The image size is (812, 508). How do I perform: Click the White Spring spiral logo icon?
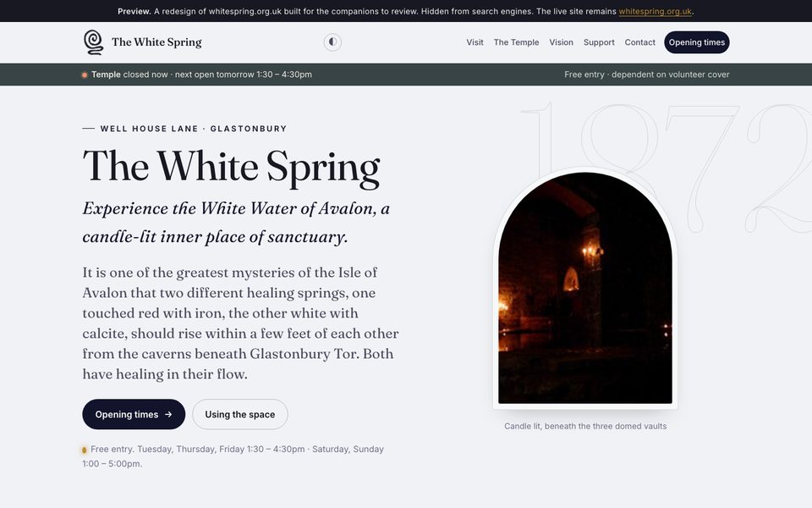coord(93,42)
